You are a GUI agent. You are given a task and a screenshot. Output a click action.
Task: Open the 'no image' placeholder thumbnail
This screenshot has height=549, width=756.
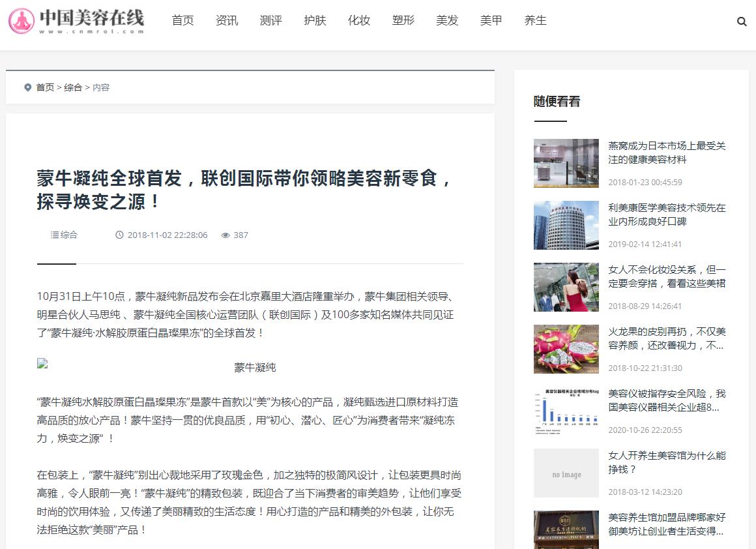566,473
